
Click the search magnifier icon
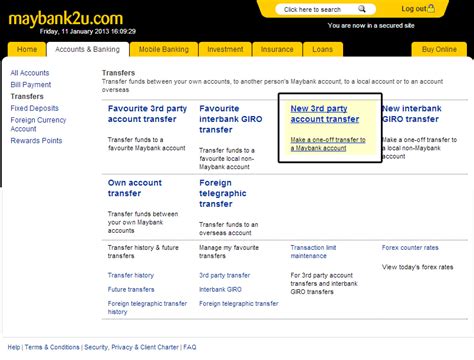(362, 9)
